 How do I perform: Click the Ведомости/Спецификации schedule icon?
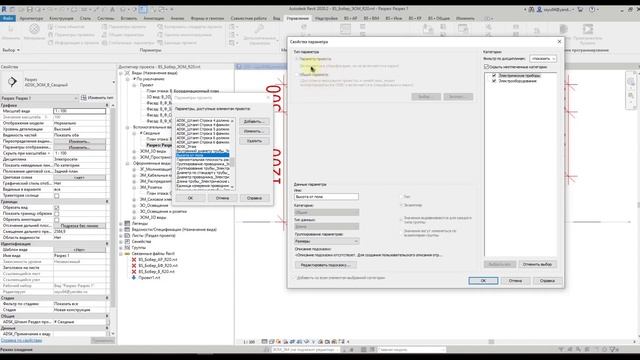pyautogui.click(x=127, y=229)
